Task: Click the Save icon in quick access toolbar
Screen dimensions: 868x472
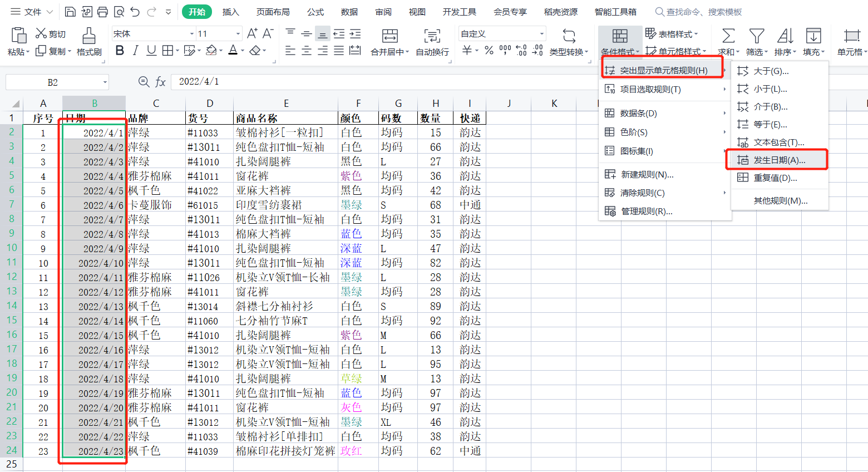Action: (70, 12)
